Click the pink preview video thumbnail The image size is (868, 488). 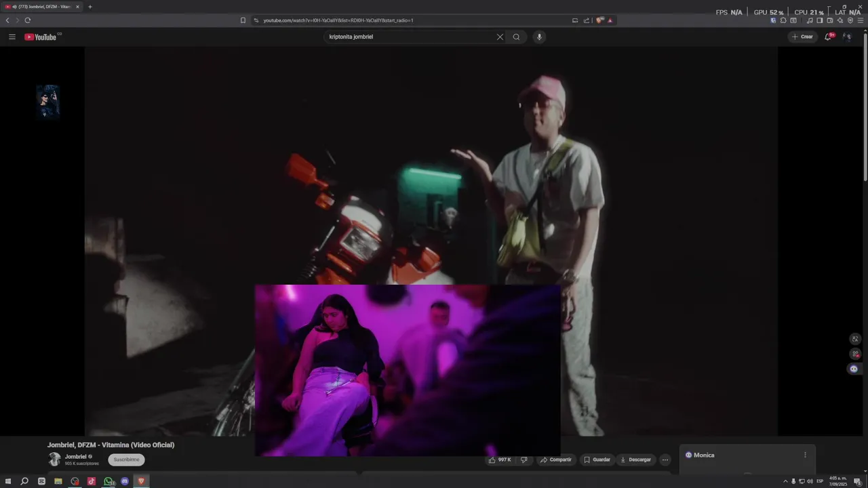coord(408,370)
